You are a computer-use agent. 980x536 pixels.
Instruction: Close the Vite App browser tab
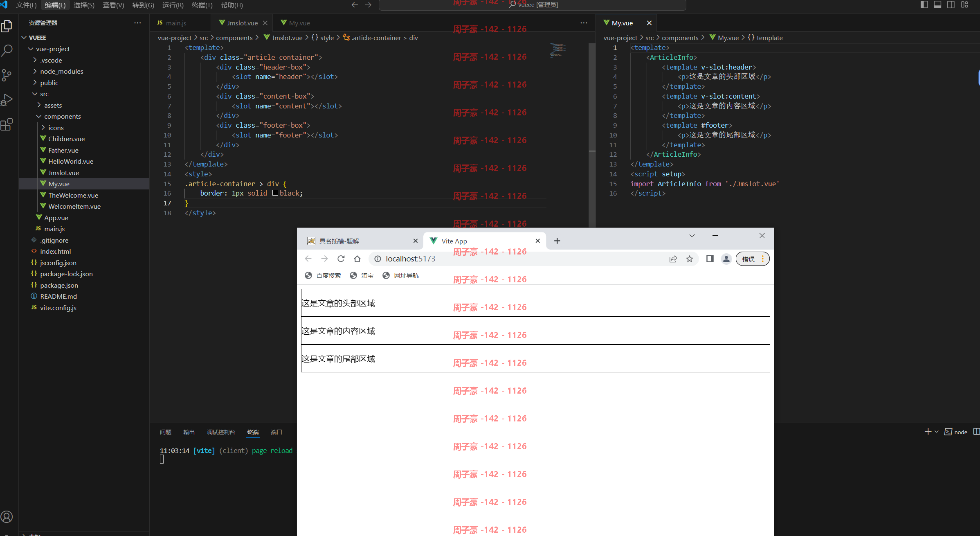coord(538,241)
